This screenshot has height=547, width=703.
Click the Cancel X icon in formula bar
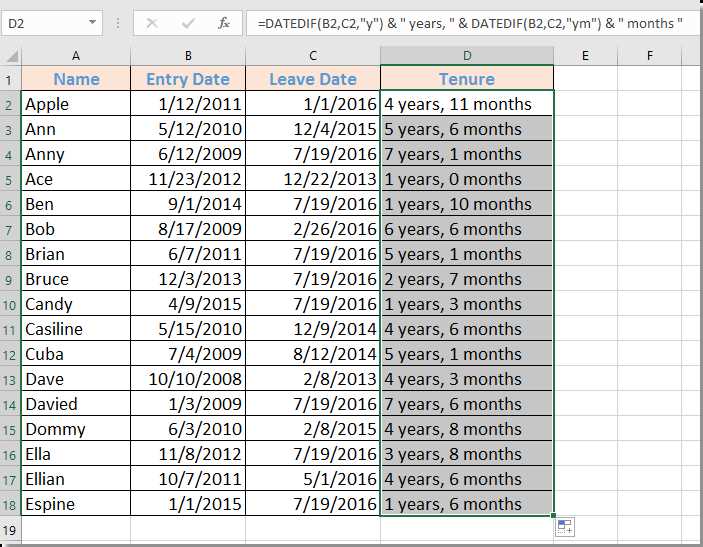(x=152, y=22)
